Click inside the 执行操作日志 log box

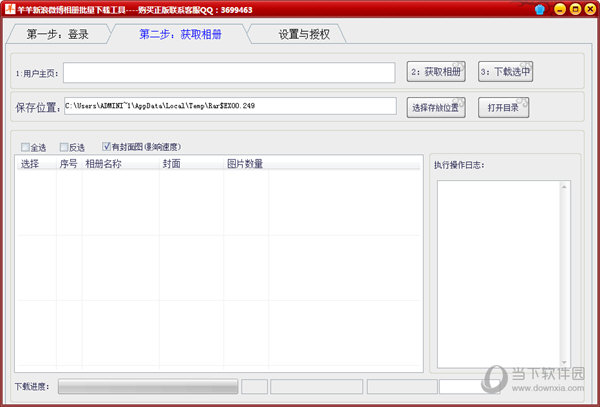503,270
